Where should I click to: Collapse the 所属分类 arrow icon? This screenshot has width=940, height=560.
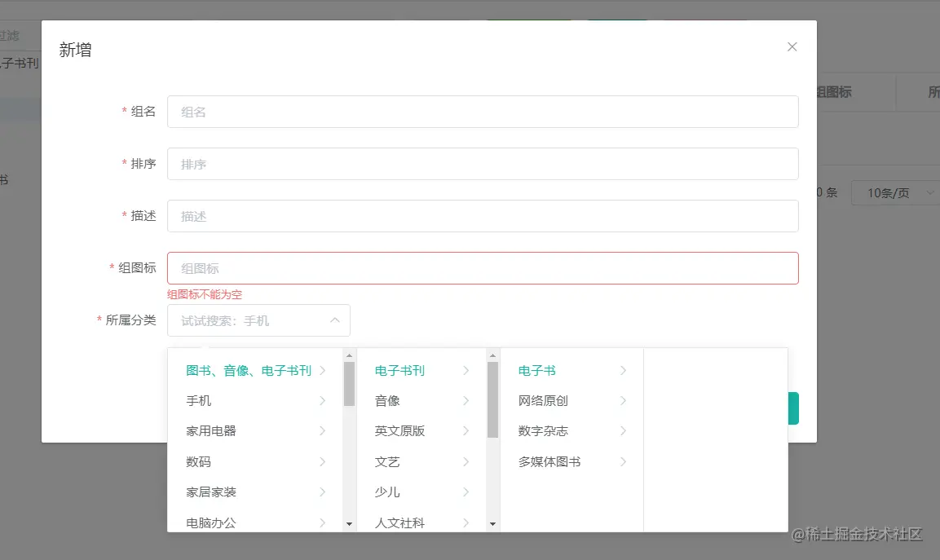click(x=335, y=320)
